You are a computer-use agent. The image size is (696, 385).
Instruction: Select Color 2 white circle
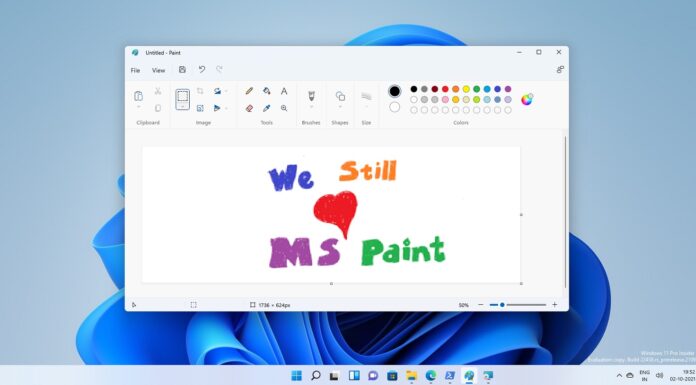point(395,107)
